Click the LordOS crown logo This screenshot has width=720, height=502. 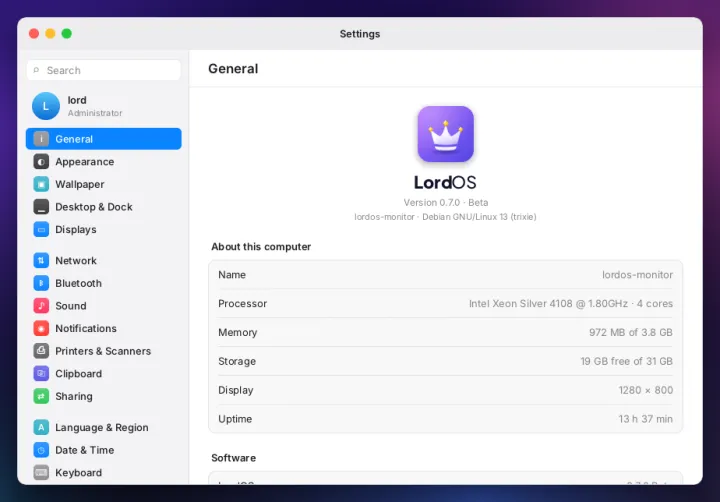pyautogui.click(x=445, y=134)
